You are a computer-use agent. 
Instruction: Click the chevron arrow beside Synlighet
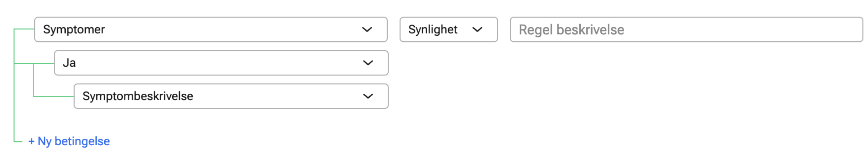point(477,30)
